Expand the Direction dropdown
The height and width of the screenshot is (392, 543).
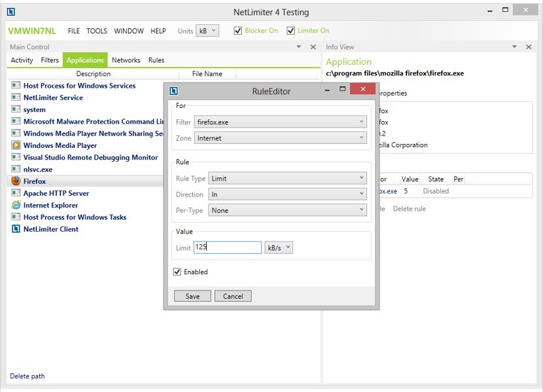287,194
